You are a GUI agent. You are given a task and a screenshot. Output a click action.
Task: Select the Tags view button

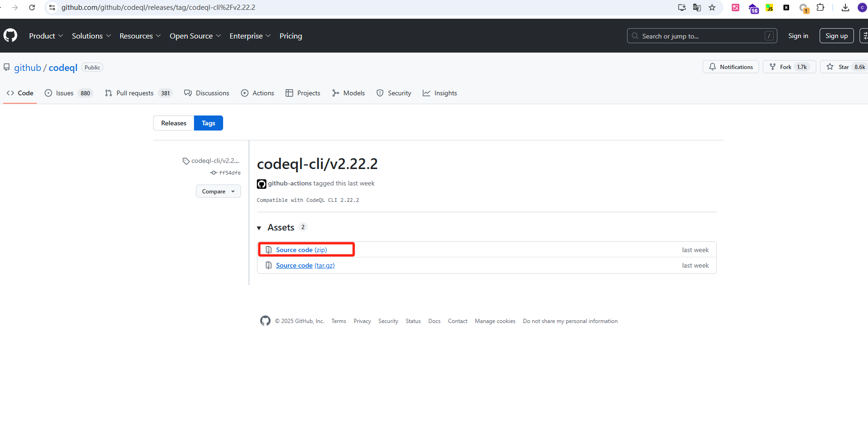pos(209,123)
